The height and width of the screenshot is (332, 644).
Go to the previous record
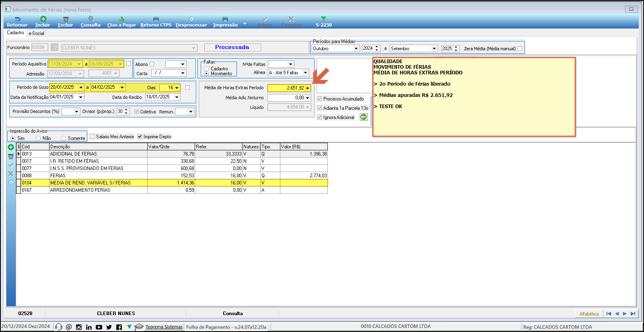pyautogui.click(x=617, y=314)
